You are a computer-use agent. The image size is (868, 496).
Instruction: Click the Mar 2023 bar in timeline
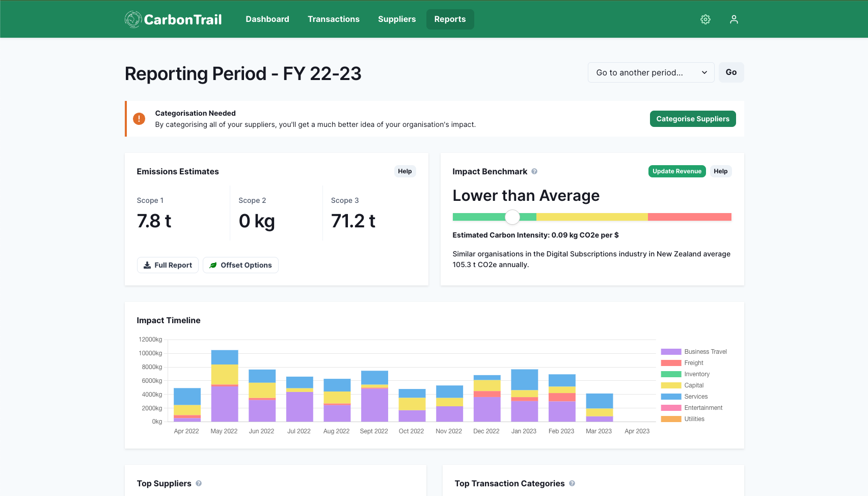600,407
